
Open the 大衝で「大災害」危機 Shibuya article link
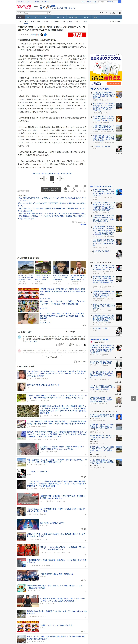coord(56,638)
